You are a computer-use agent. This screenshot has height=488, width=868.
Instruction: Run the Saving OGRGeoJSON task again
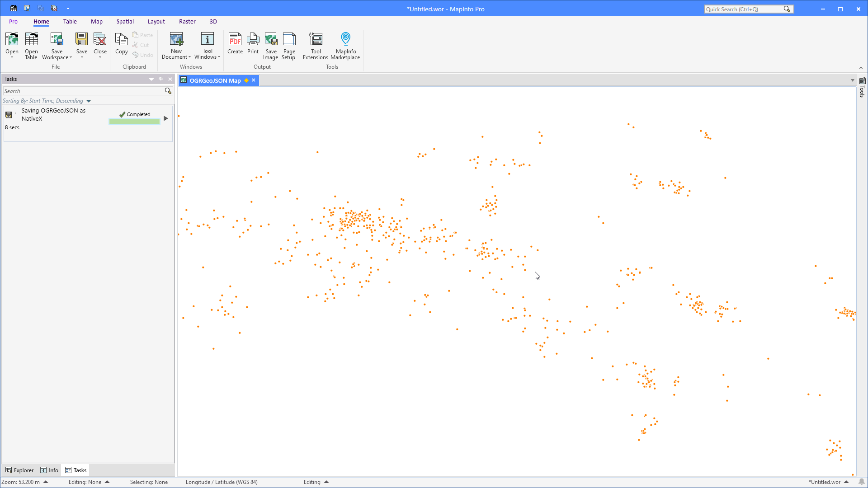[166, 118]
